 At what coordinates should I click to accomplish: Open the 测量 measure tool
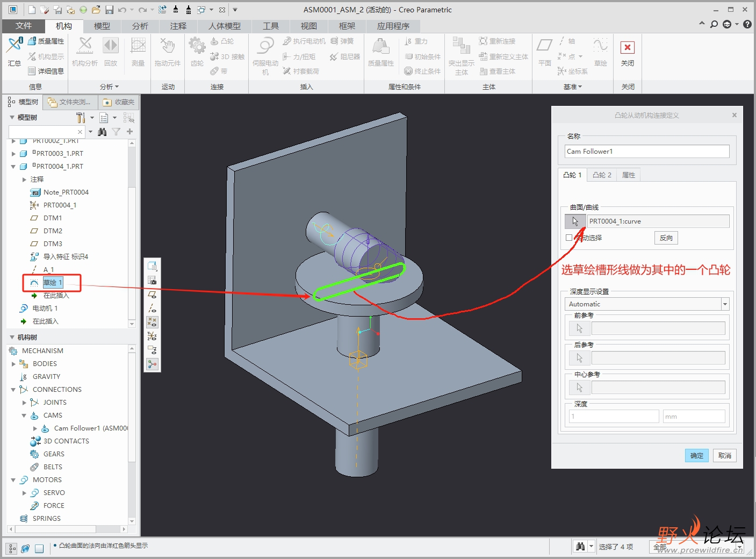pyautogui.click(x=138, y=52)
